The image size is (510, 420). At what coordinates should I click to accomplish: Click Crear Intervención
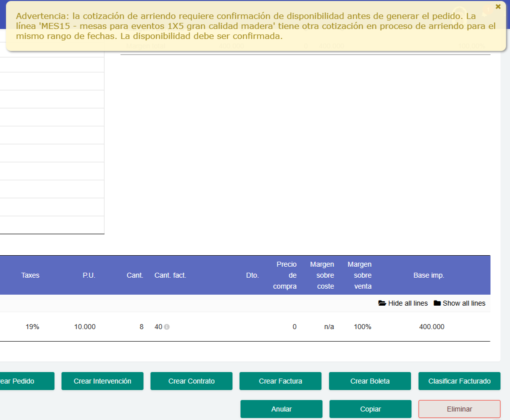(x=102, y=381)
